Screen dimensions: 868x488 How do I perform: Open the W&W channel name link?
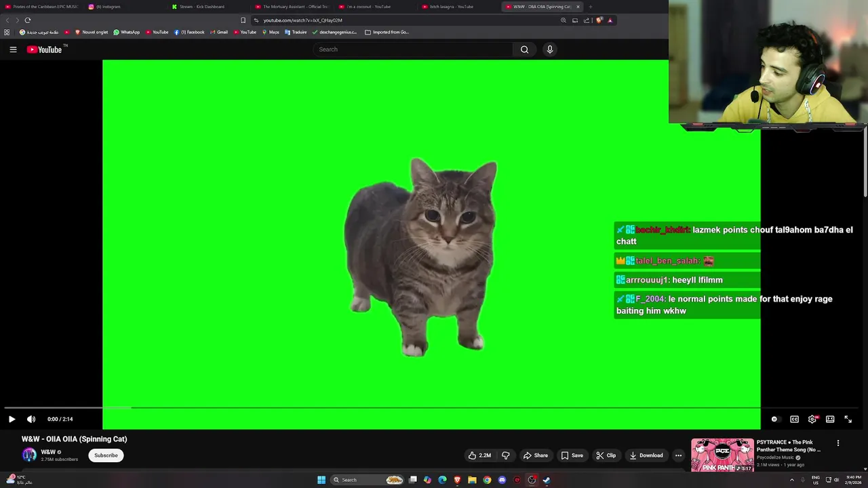pos(48,452)
